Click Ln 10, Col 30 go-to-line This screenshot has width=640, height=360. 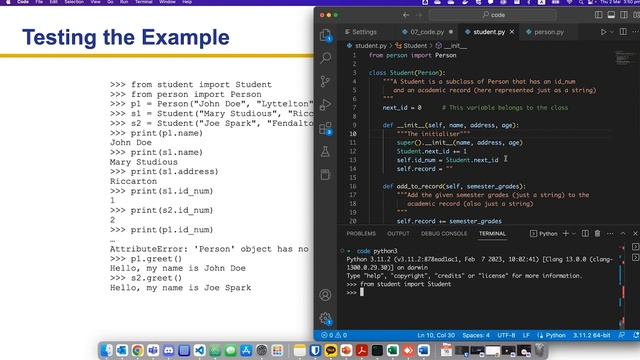[x=436, y=335]
